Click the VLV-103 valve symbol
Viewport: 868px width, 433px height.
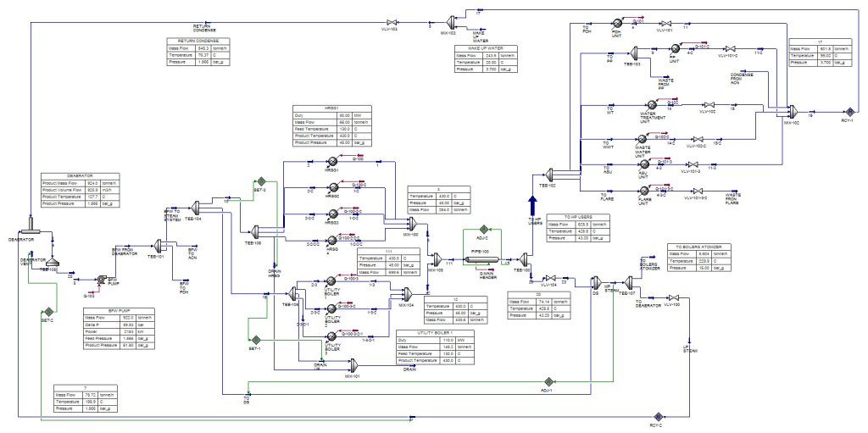click(x=391, y=22)
